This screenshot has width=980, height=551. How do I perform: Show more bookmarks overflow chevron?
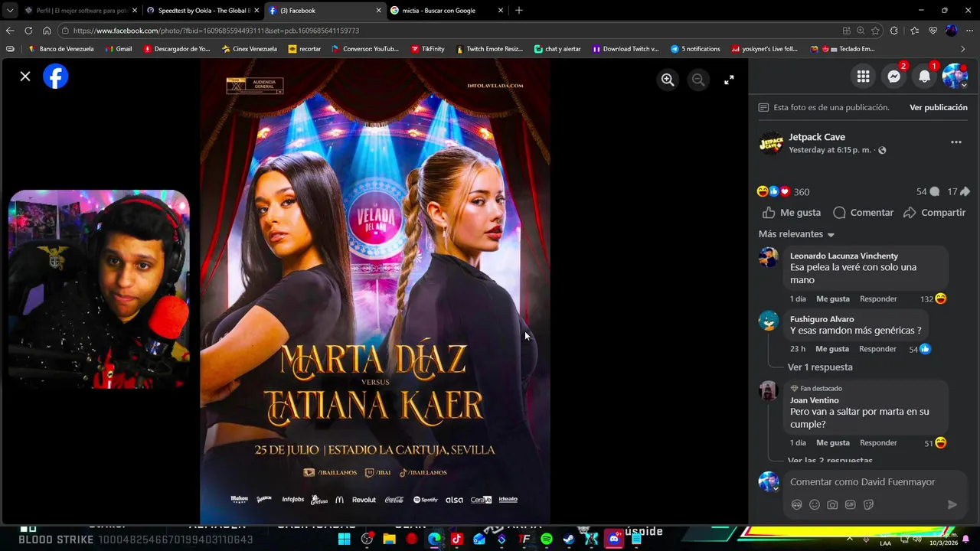click(x=962, y=49)
